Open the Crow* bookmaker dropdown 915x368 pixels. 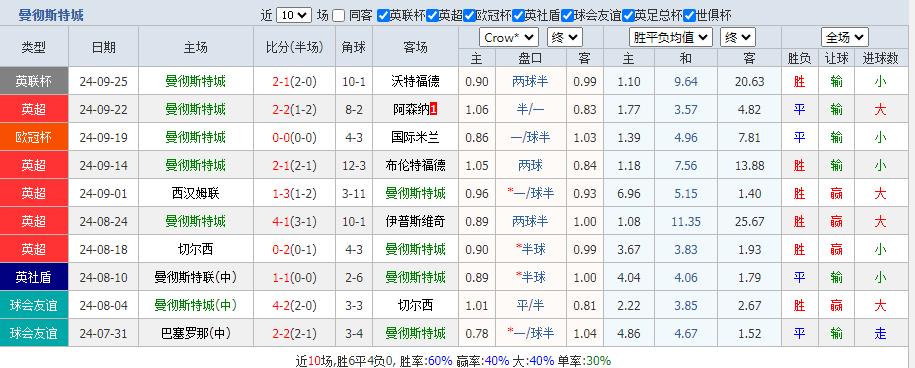(x=509, y=38)
